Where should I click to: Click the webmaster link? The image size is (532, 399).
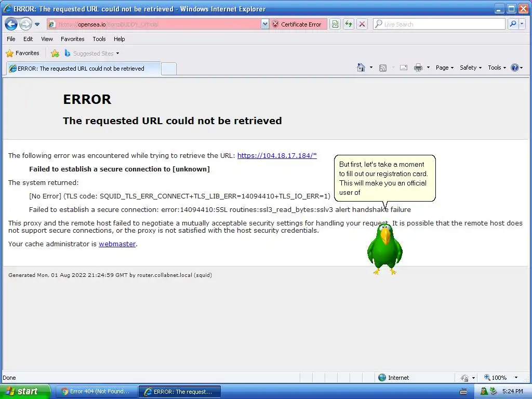[117, 244]
